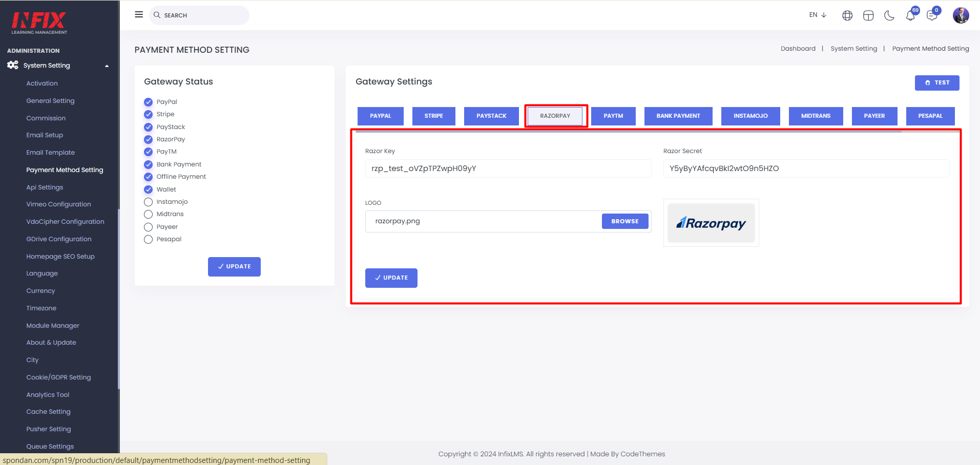Switch to the STRIPE tab
The height and width of the screenshot is (465, 980).
(x=434, y=116)
